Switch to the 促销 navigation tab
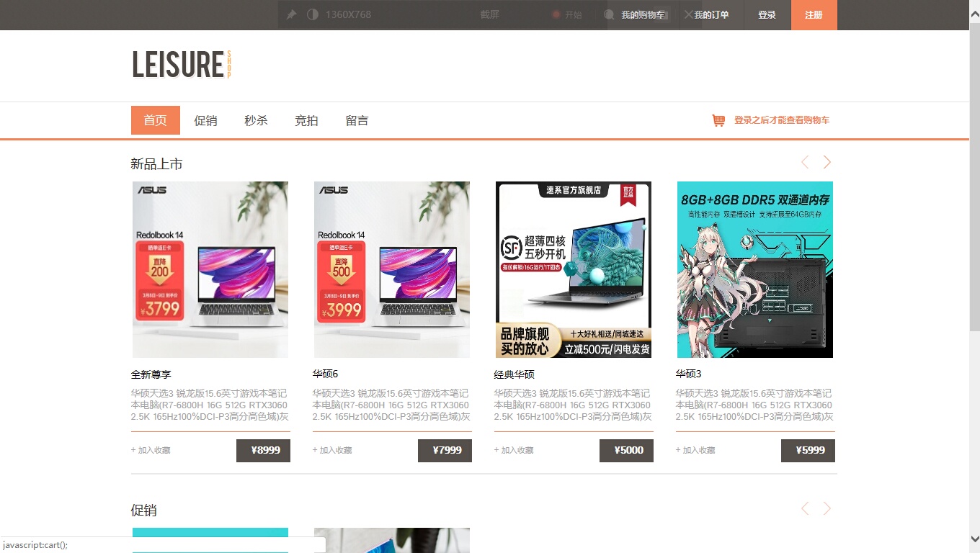Image resolution: width=980 pixels, height=553 pixels. [x=205, y=120]
